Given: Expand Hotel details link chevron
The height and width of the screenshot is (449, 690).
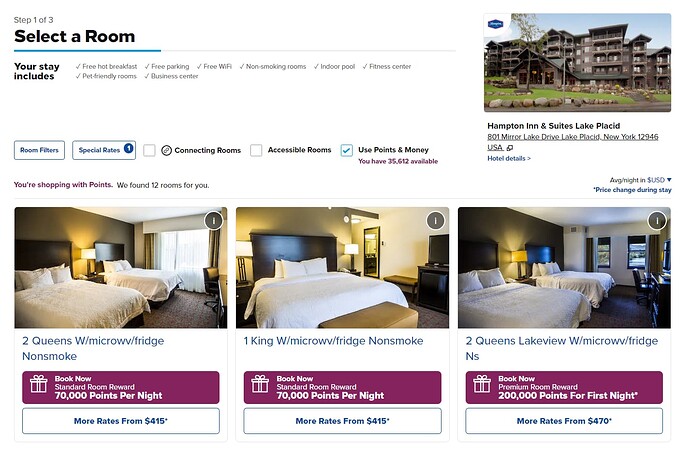Looking at the screenshot, I should [x=529, y=158].
